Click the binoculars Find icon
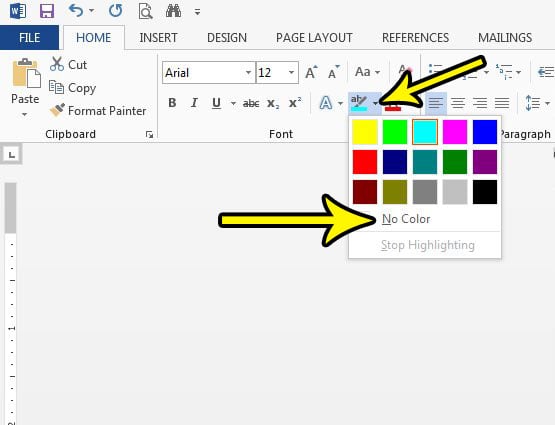The height and width of the screenshot is (425, 555). coord(173,11)
